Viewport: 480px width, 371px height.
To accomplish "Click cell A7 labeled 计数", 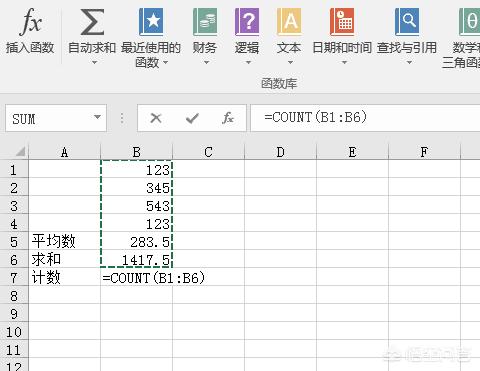I will [x=64, y=278].
